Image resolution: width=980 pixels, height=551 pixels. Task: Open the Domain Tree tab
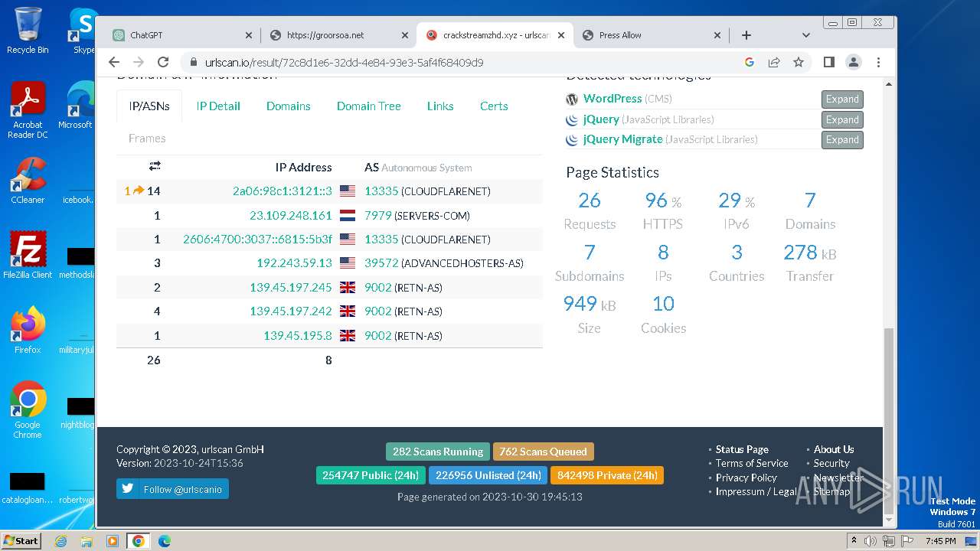369,106
